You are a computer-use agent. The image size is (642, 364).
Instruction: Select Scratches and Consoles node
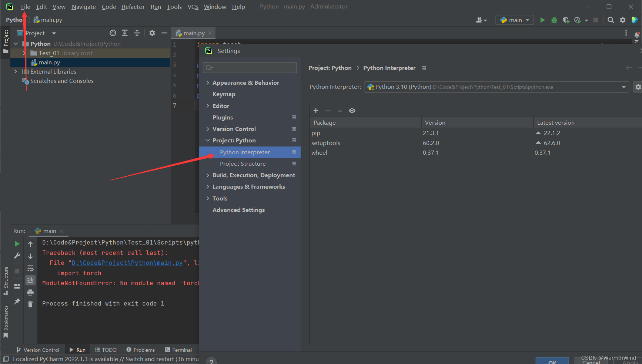[62, 81]
